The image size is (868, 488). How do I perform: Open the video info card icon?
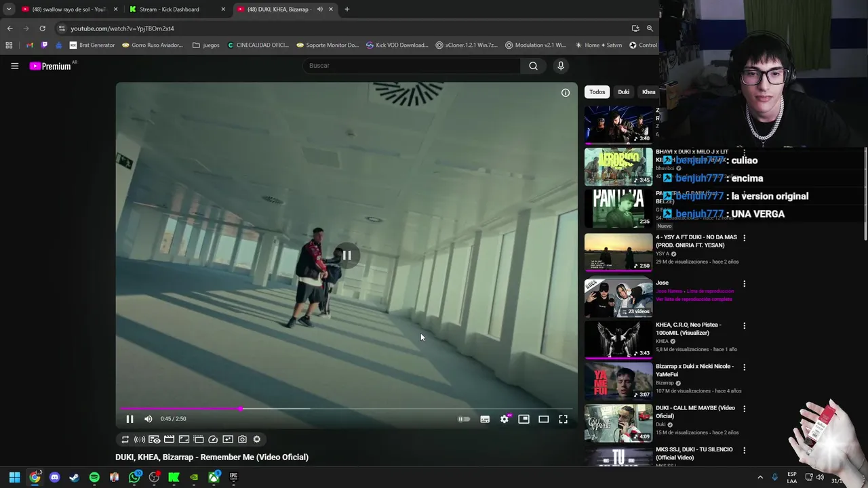click(566, 93)
